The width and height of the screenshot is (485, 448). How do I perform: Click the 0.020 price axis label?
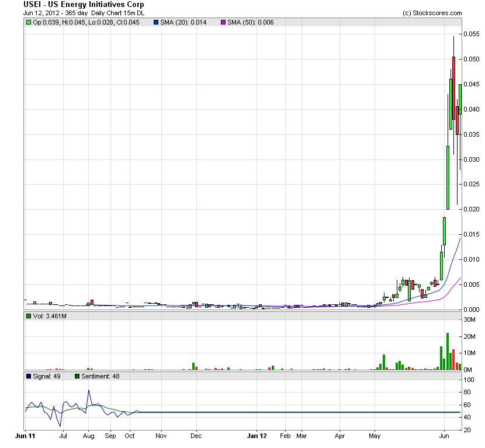pyautogui.click(x=472, y=209)
